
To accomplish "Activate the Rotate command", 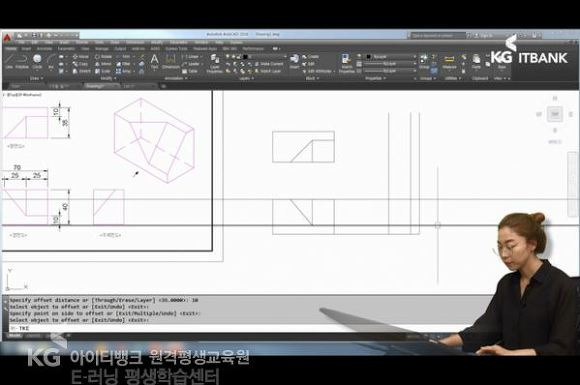I will pyautogui.click(x=103, y=57).
